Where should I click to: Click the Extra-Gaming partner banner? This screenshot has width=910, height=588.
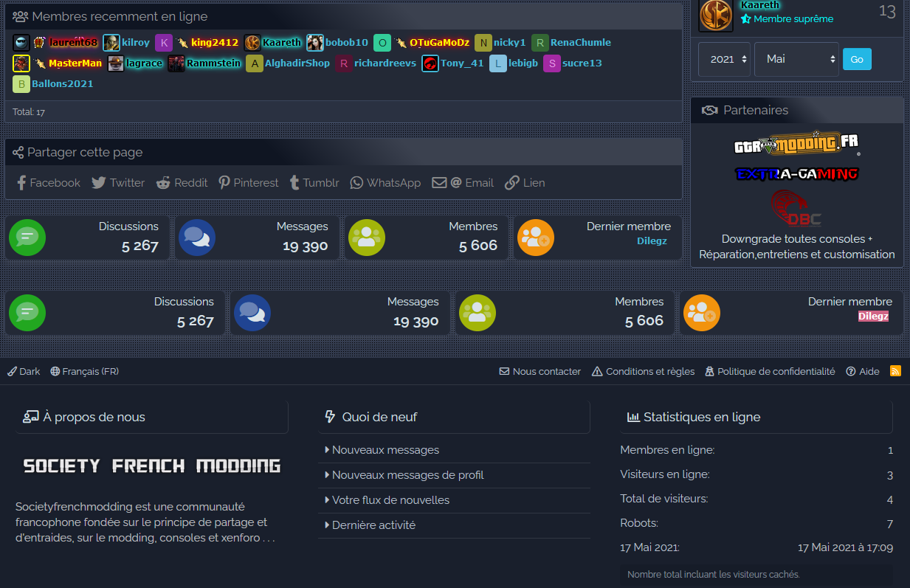click(x=796, y=174)
